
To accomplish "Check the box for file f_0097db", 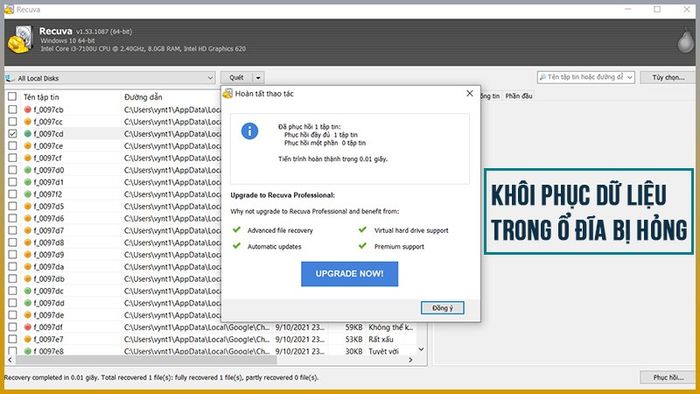I will pyautogui.click(x=12, y=278).
